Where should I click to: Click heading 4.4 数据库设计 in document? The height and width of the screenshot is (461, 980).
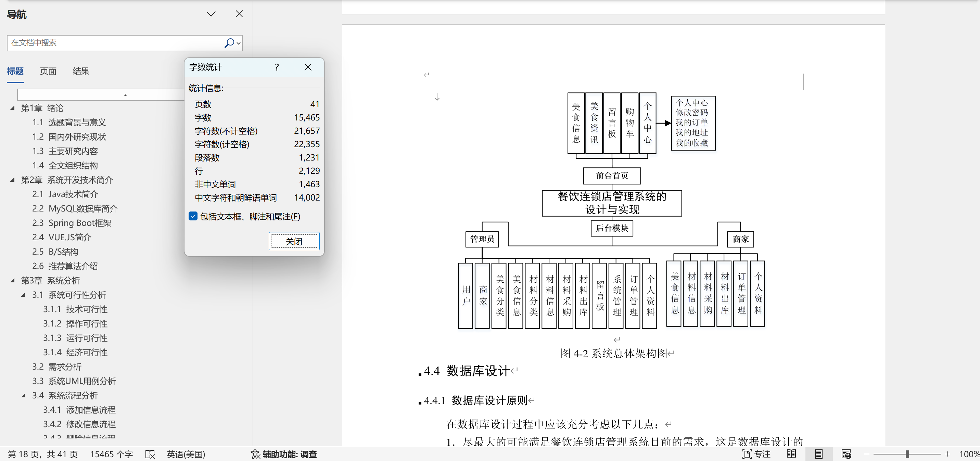(x=467, y=371)
